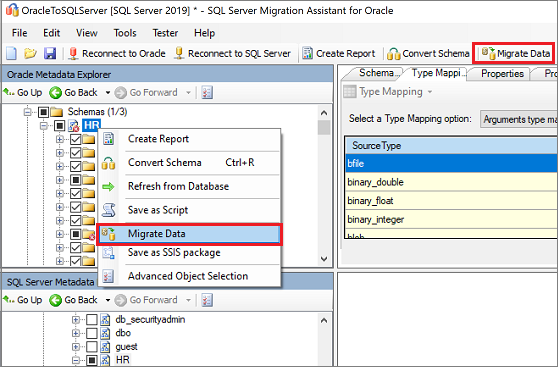
Task: Open the Tester menu
Action: [165, 33]
